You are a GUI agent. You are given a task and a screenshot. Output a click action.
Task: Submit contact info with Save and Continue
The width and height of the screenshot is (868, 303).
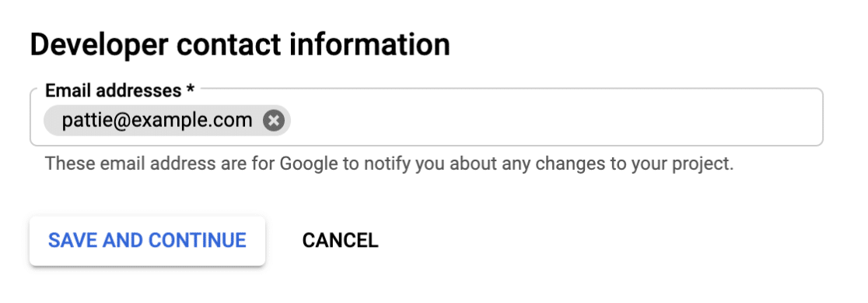pyautogui.click(x=147, y=241)
